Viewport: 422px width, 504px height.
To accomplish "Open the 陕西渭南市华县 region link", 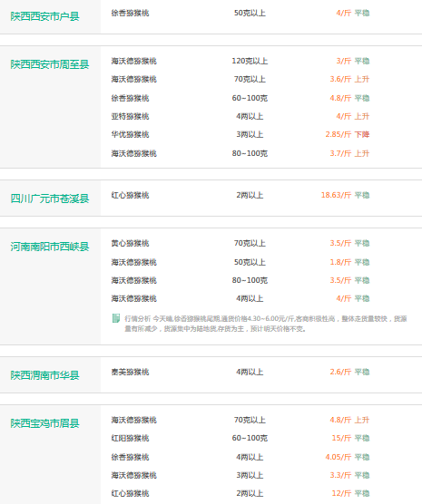I will (44, 375).
